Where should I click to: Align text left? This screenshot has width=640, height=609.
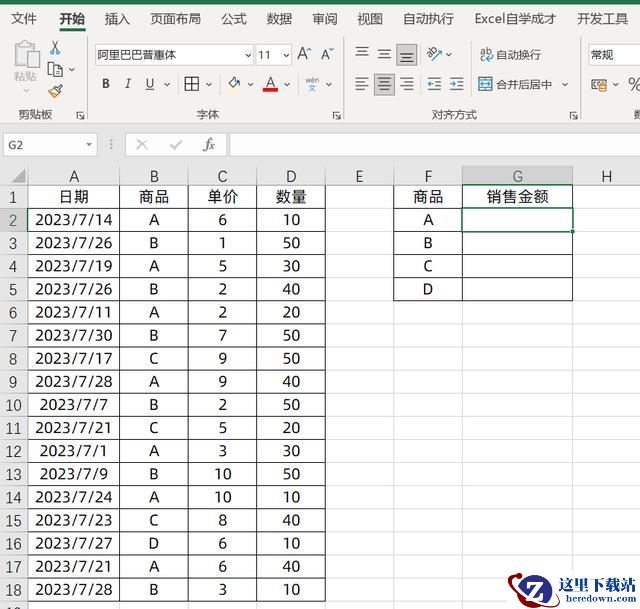pyautogui.click(x=362, y=84)
